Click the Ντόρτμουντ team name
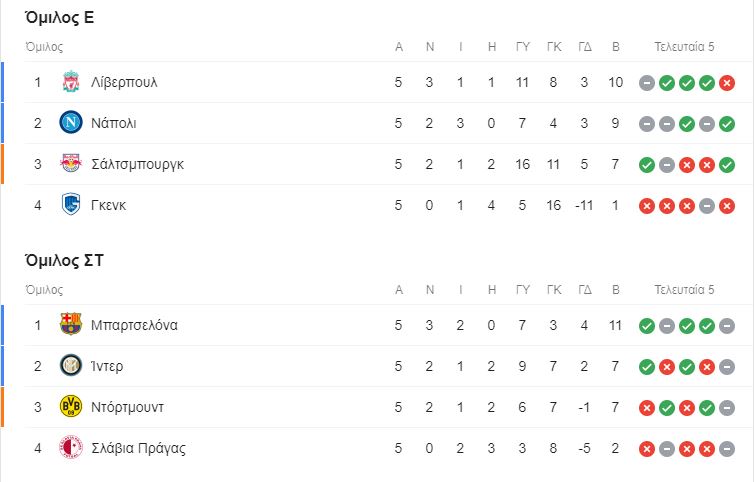This screenshot has width=754, height=482. 127,407
